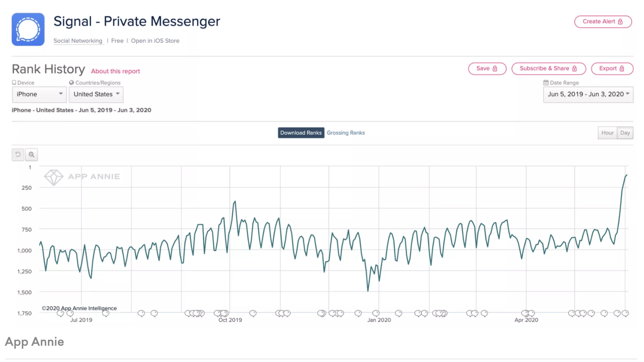The height and width of the screenshot is (362, 644).
Task: Click the Jul 2019 axis label
Action: point(81,320)
